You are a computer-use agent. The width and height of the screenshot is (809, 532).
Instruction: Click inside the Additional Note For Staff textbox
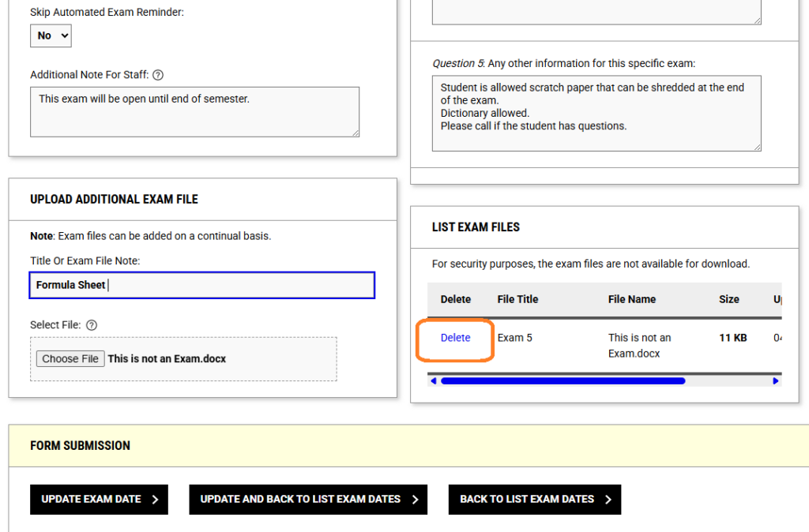[194, 112]
